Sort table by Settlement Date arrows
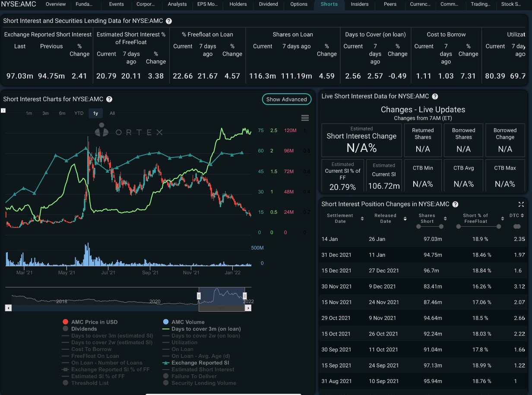The width and height of the screenshot is (532, 395). pyautogui.click(x=362, y=218)
